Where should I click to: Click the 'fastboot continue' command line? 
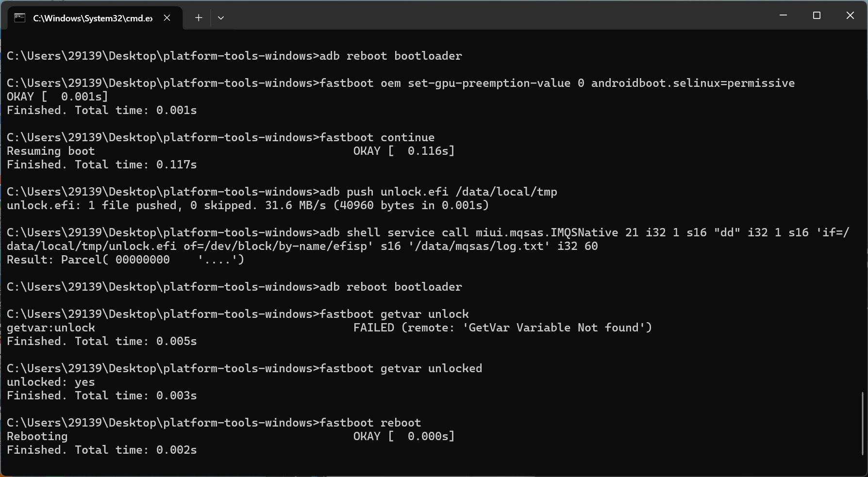point(220,137)
